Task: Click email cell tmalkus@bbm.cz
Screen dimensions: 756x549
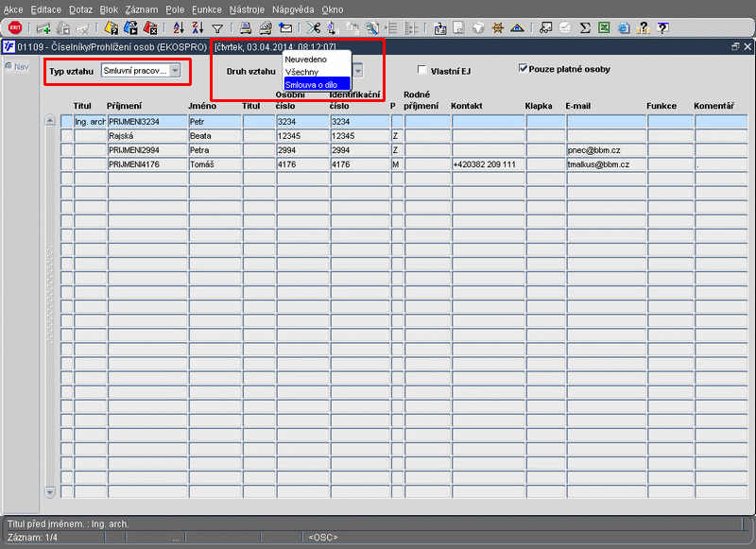Action: coord(606,164)
